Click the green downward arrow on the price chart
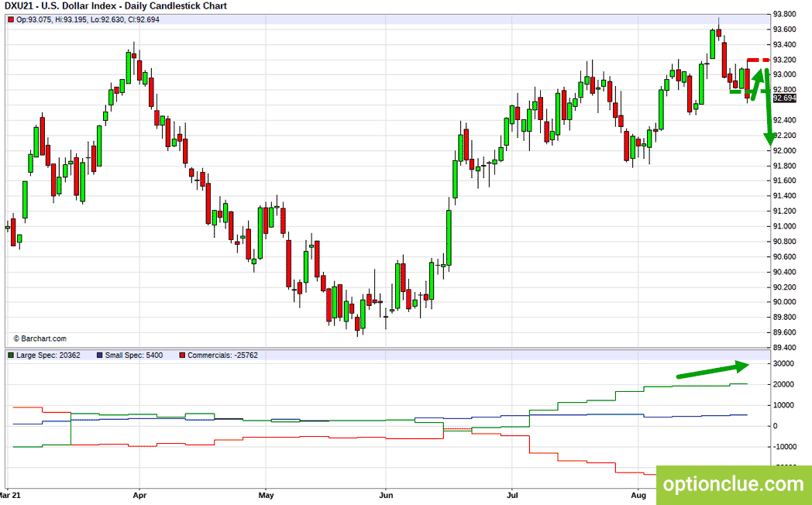This screenshot has width=812, height=505. click(x=769, y=106)
